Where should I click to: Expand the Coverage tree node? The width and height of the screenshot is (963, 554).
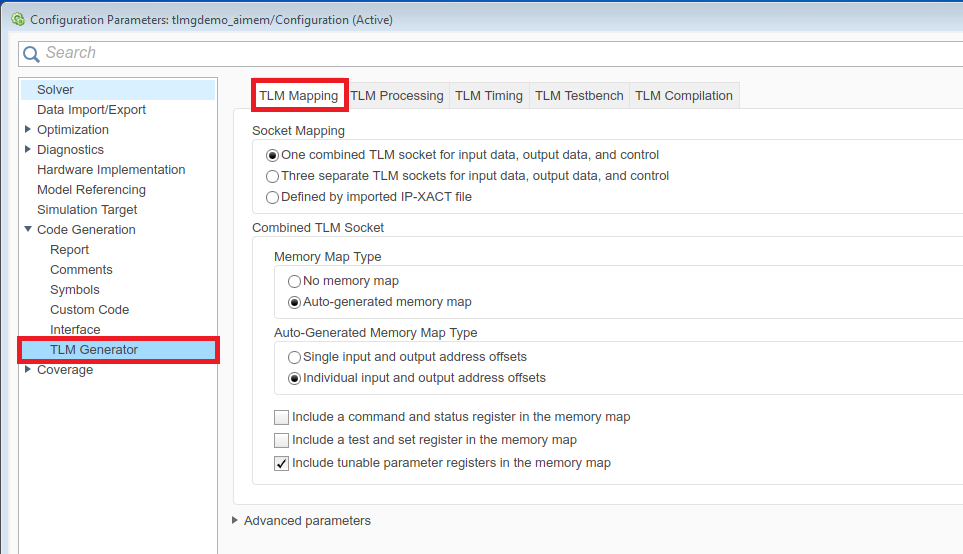coord(28,369)
